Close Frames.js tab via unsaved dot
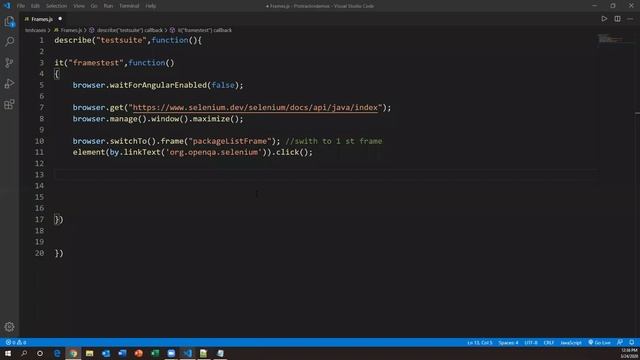 click(60, 19)
